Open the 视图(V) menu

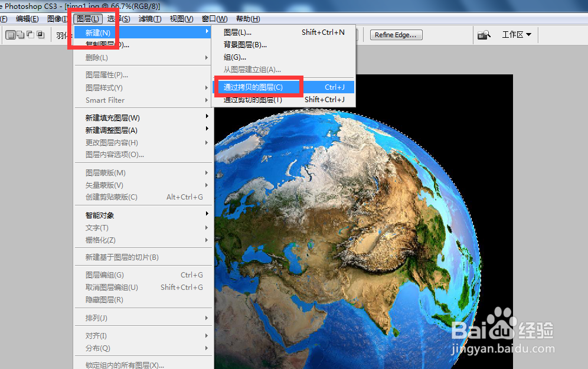click(x=181, y=19)
